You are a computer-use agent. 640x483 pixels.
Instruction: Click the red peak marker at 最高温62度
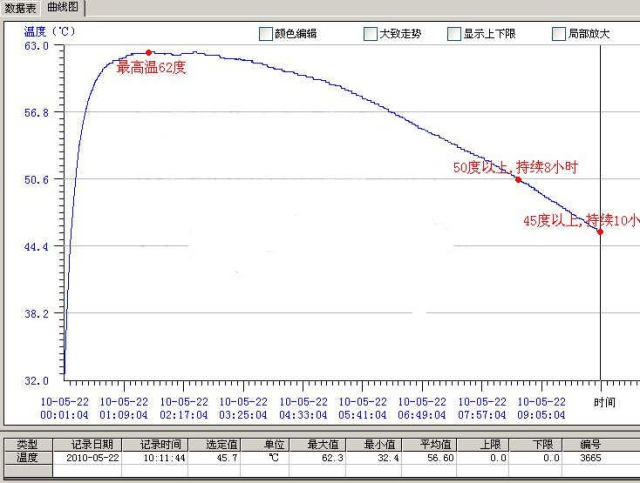(x=149, y=52)
